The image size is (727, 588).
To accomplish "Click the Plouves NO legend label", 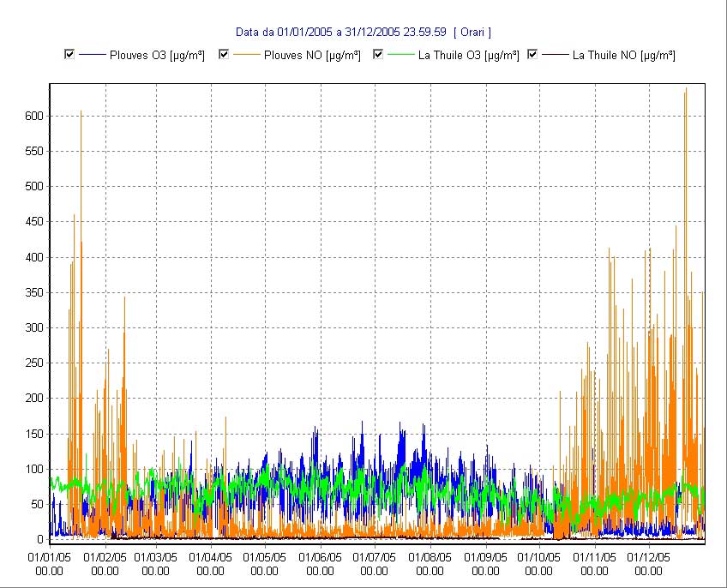I will pyautogui.click(x=312, y=55).
